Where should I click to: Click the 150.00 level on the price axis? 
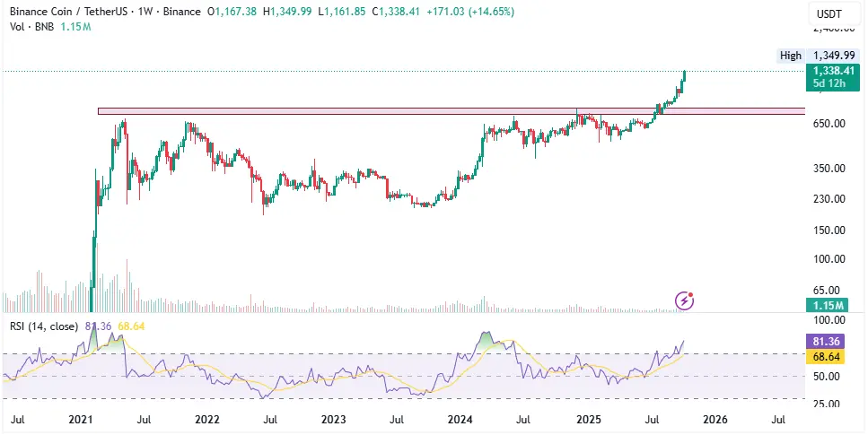tap(829, 230)
